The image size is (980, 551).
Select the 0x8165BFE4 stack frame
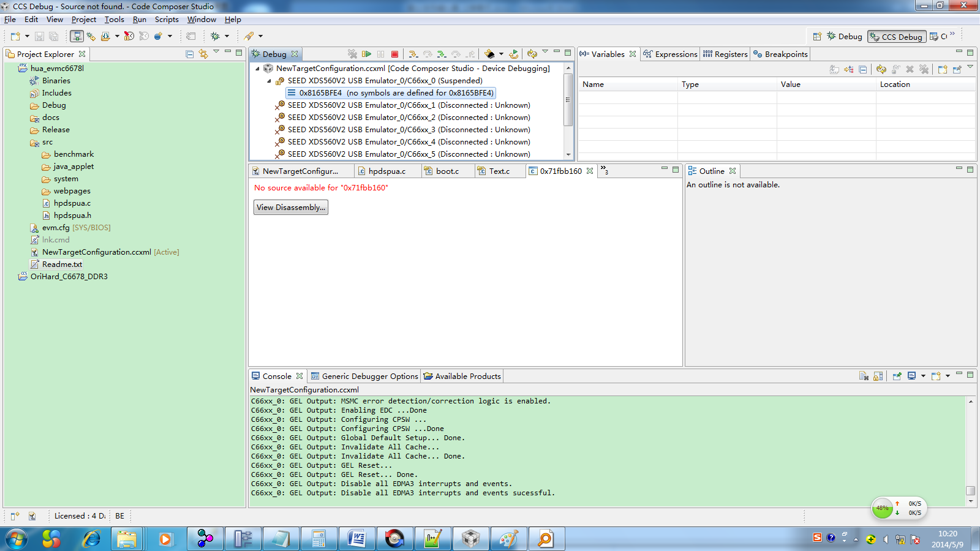tap(391, 93)
